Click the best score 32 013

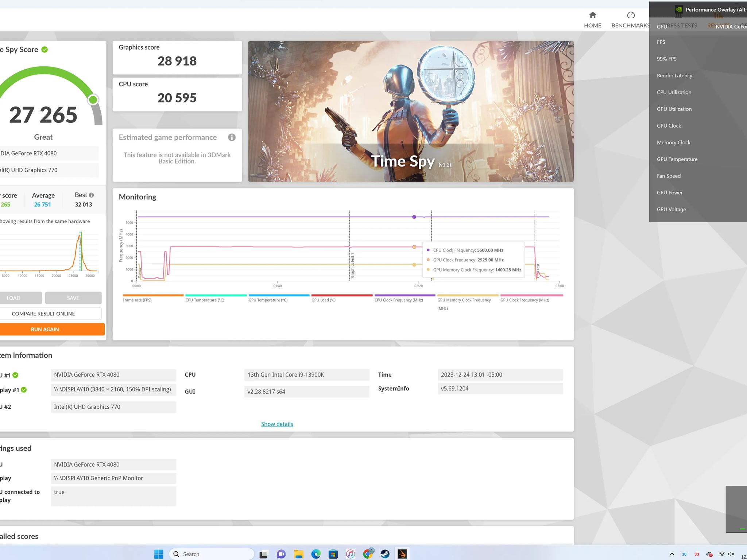[84, 205]
